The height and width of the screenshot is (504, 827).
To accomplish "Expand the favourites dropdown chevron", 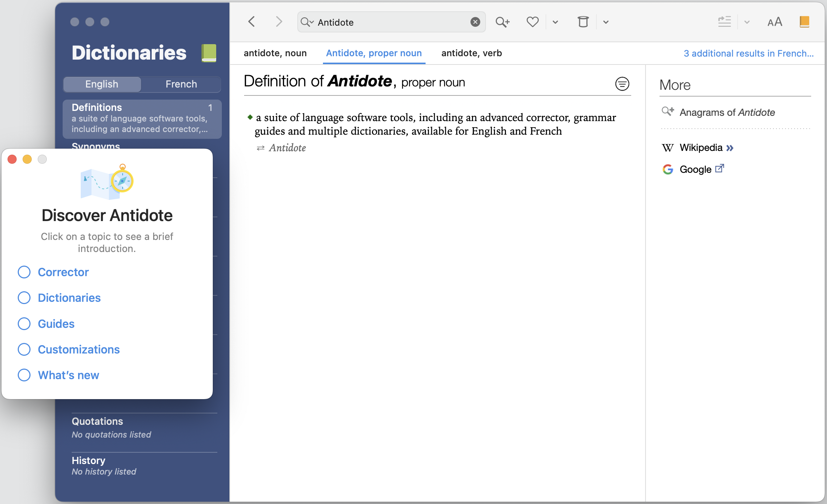I will point(555,22).
